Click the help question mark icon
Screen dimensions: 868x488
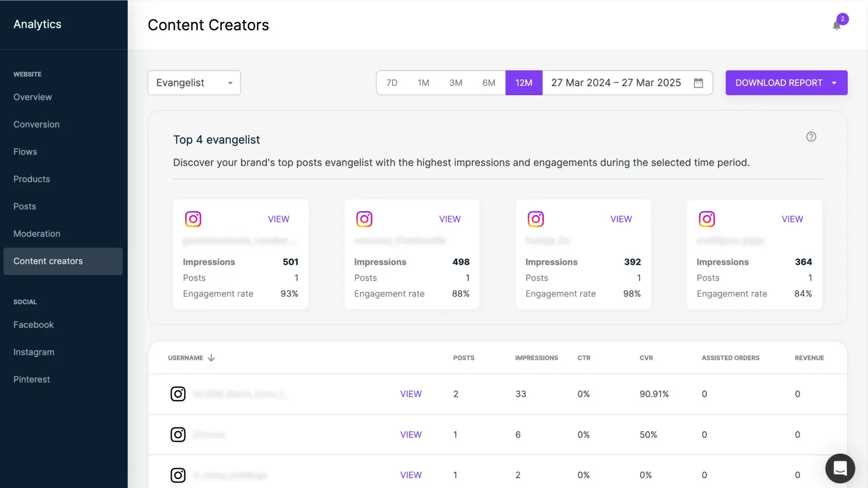coord(811,136)
